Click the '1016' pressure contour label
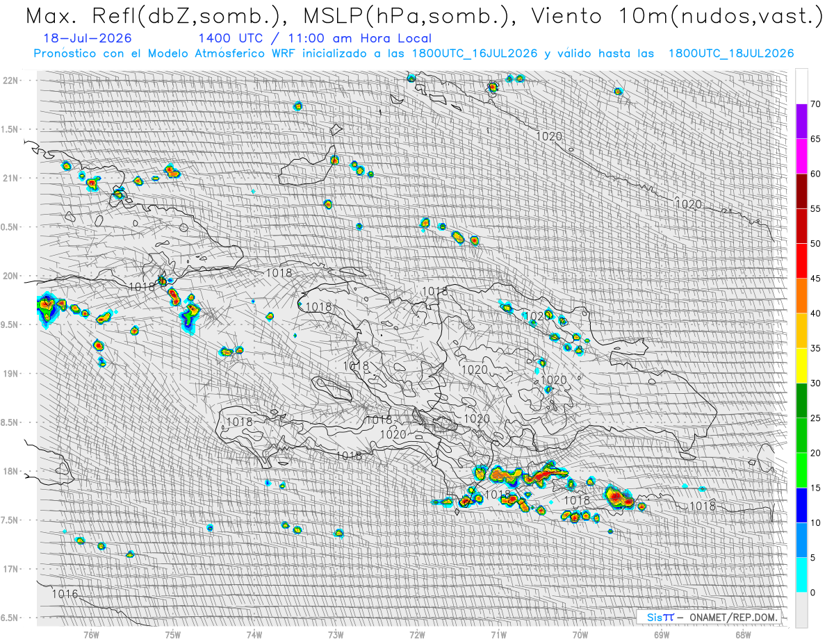 tap(65, 594)
